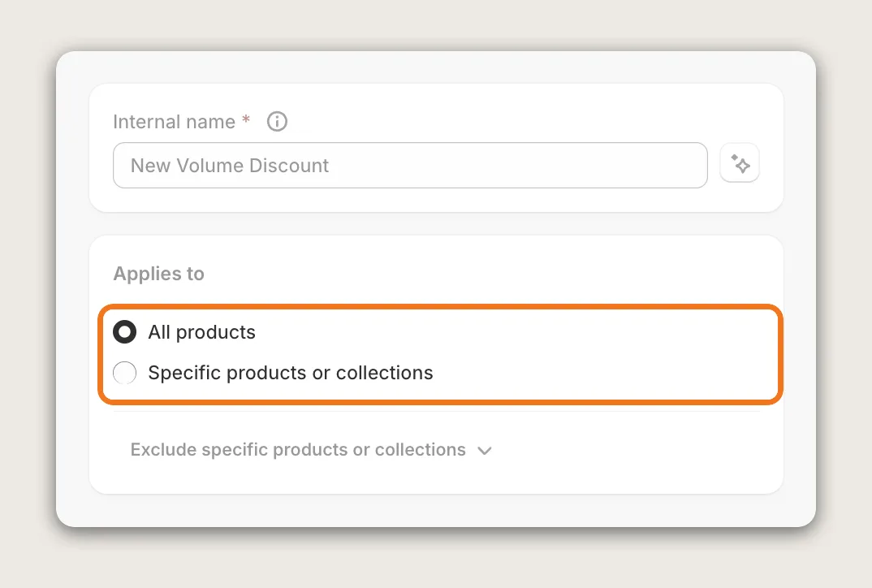
Task: Click the Applies to heading text
Action: pyautogui.click(x=159, y=274)
